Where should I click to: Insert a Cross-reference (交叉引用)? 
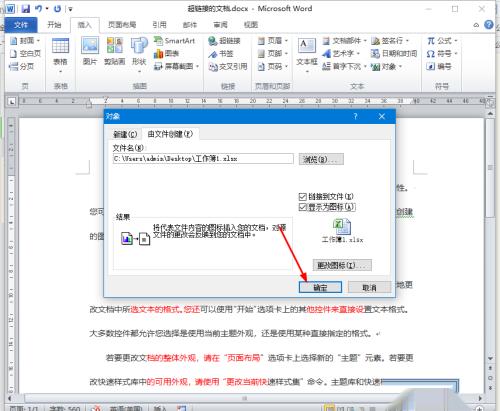point(228,66)
